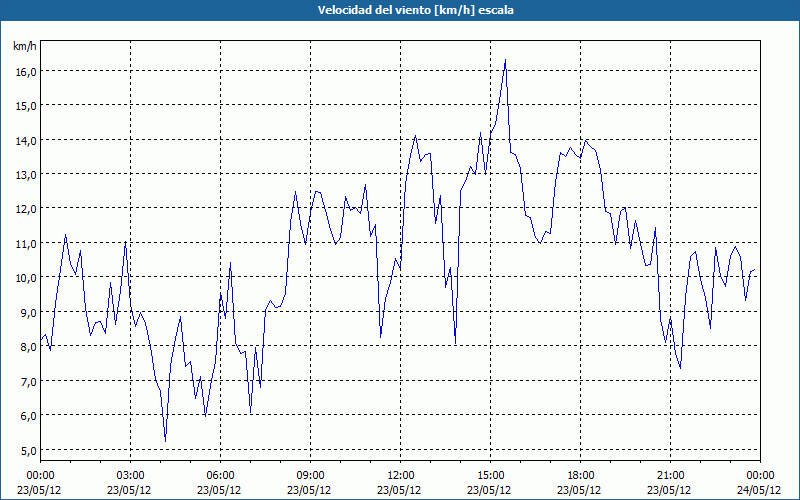
Task: Click the lowest dip of the line near 5 km/h
Action: coord(165,441)
